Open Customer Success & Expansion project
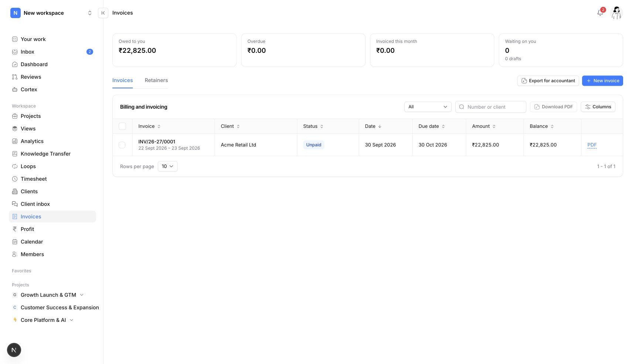Image resolution: width=632 pixels, height=364 pixels. point(55,307)
